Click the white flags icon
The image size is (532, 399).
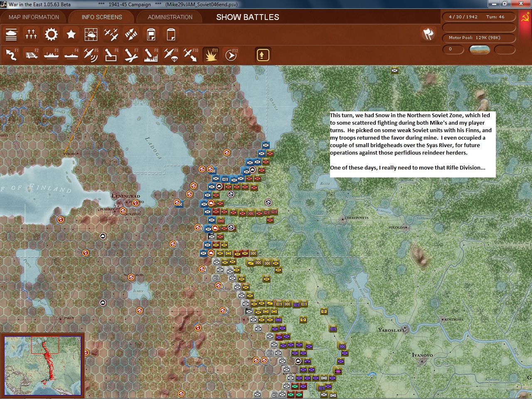[428, 34]
